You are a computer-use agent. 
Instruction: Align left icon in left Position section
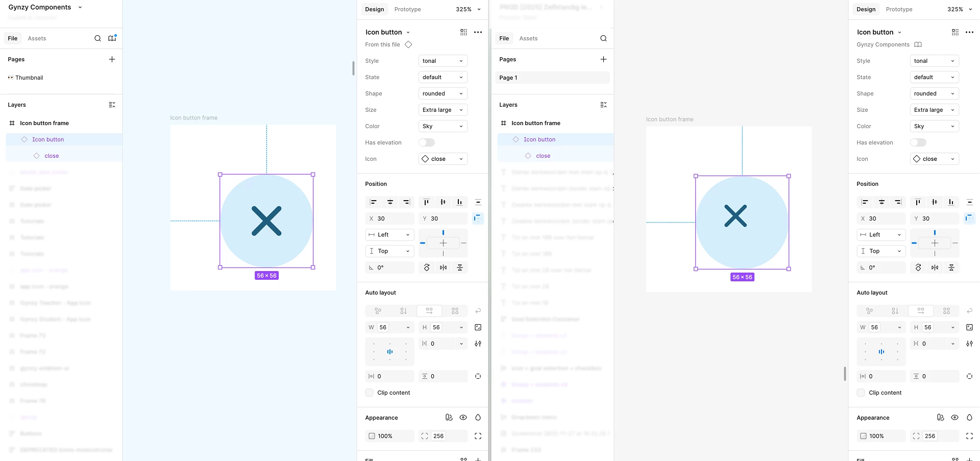374,202
